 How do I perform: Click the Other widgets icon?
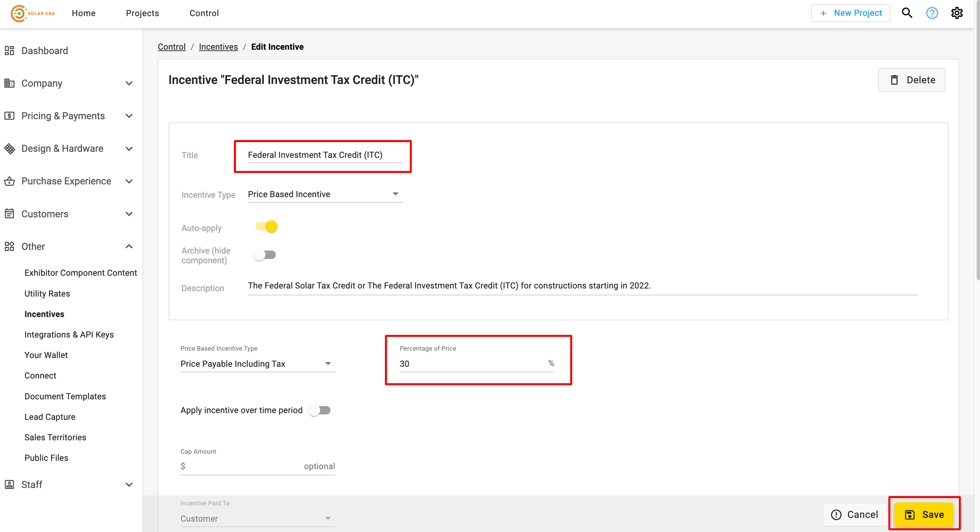coord(9,247)
